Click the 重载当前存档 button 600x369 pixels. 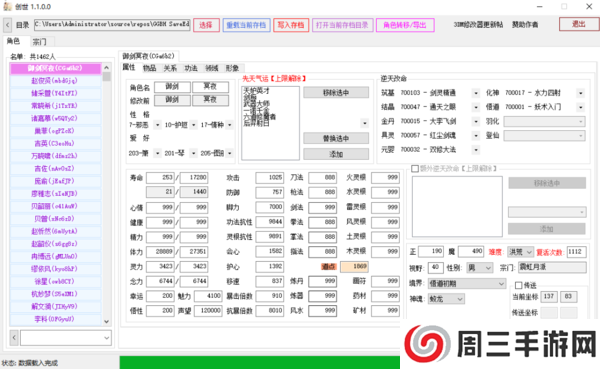tap(246, 25)
